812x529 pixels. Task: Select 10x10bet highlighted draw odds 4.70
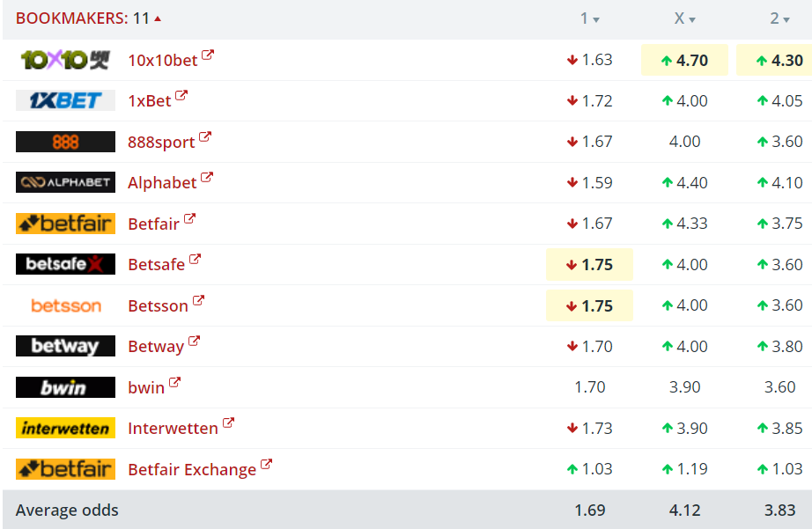coord(684,60)
